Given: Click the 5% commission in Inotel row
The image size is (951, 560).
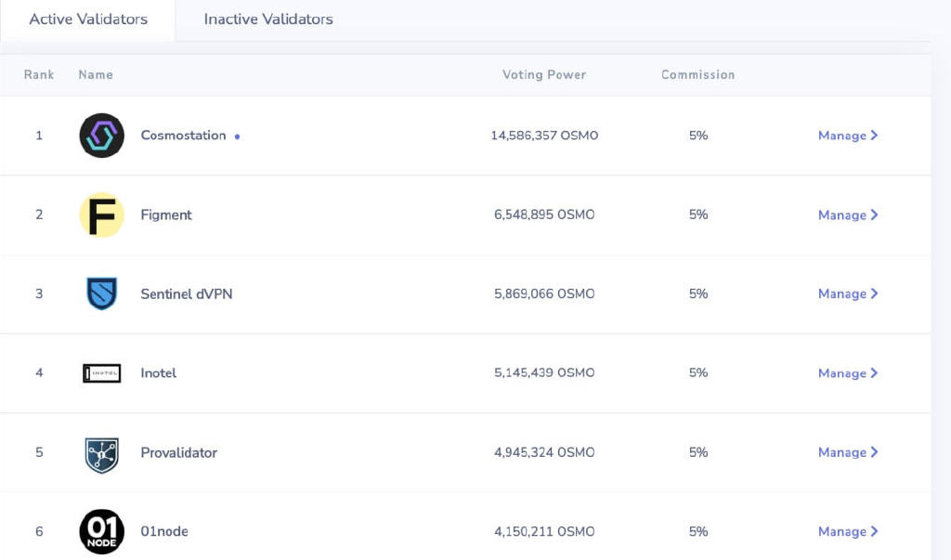Looking at the screenshot, I should point(698,373).
